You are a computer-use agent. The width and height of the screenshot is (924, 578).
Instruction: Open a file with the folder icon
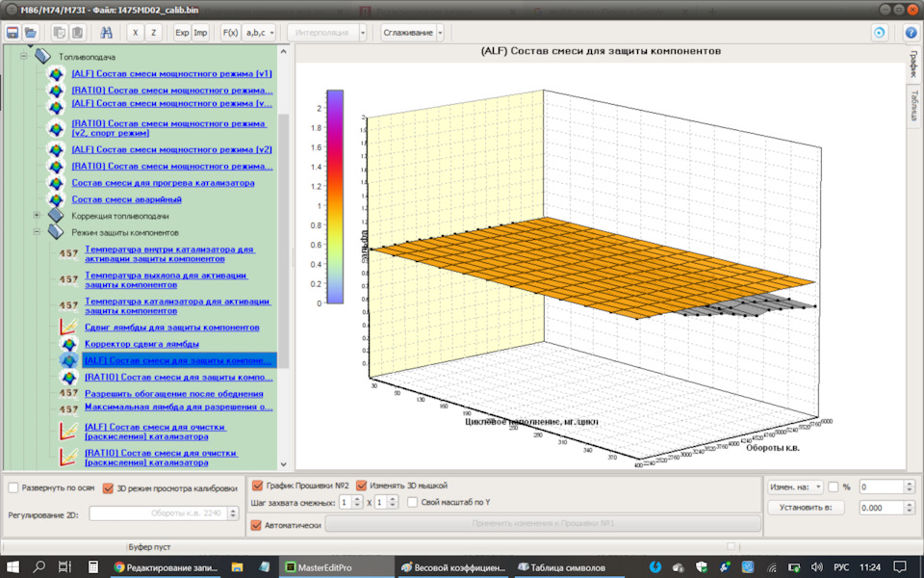pos(31,33)
